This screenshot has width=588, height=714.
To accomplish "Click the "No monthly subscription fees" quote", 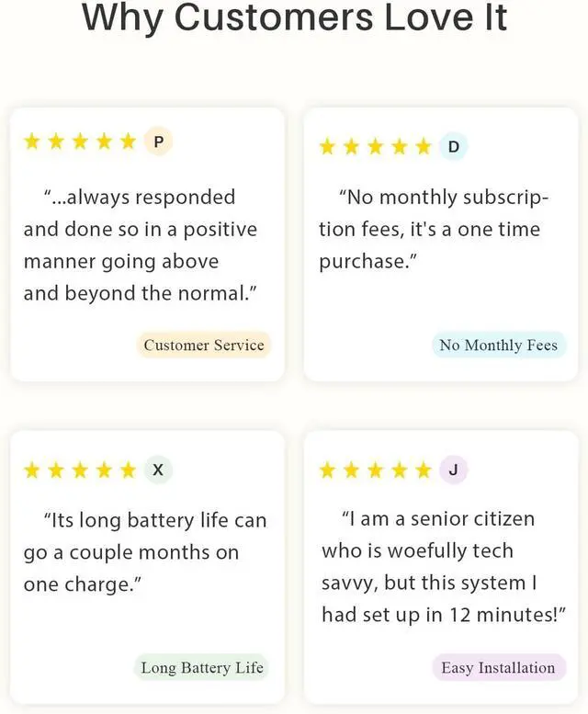I will (x=434, y=230).
